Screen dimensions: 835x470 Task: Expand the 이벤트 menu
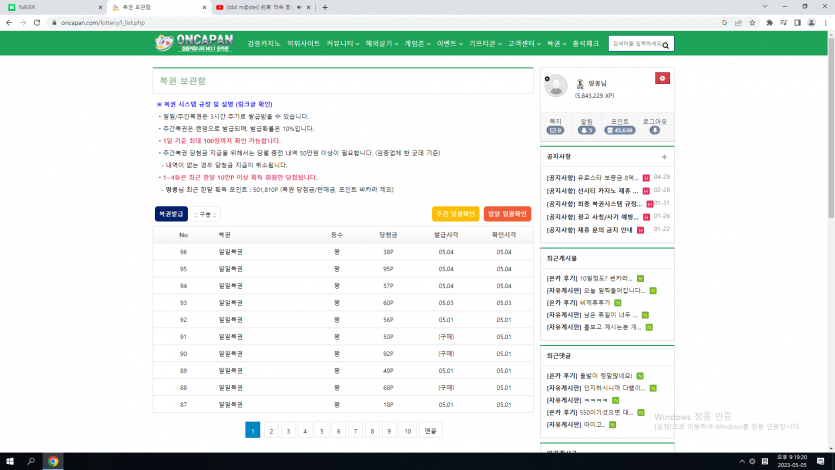(449, 44)
